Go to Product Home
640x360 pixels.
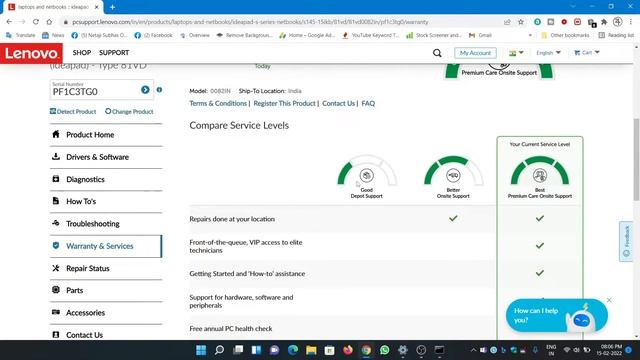106,135
